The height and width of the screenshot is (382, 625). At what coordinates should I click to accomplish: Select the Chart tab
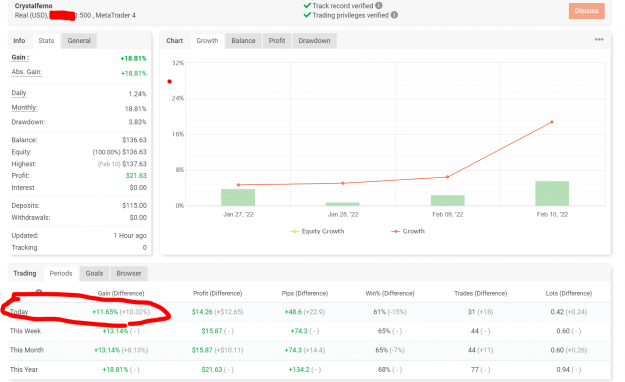pyautogui.click(x=175, y=41)
